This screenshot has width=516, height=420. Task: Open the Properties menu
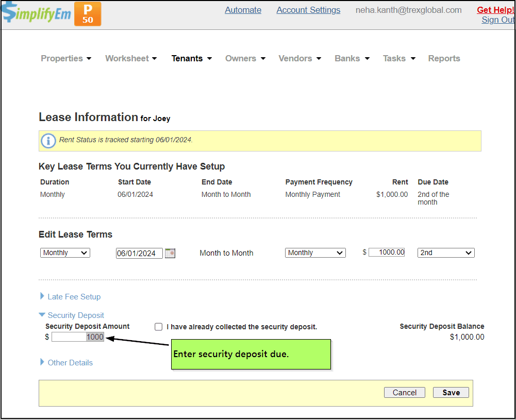[66, 59]
